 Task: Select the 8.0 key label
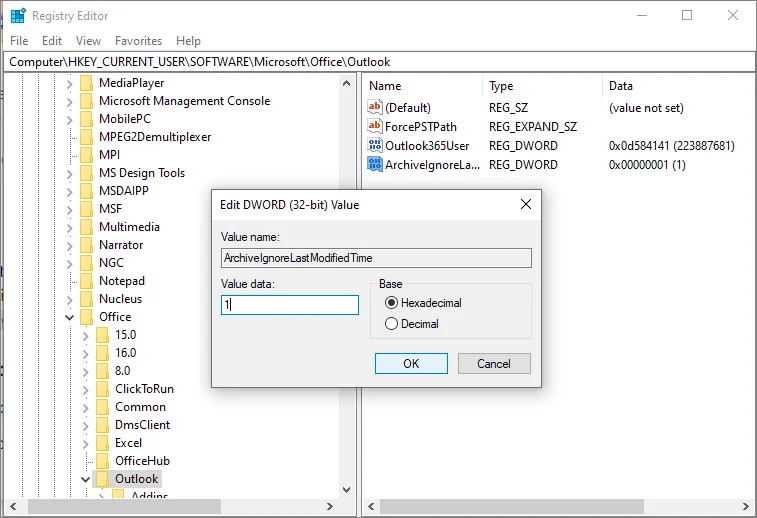123,371
